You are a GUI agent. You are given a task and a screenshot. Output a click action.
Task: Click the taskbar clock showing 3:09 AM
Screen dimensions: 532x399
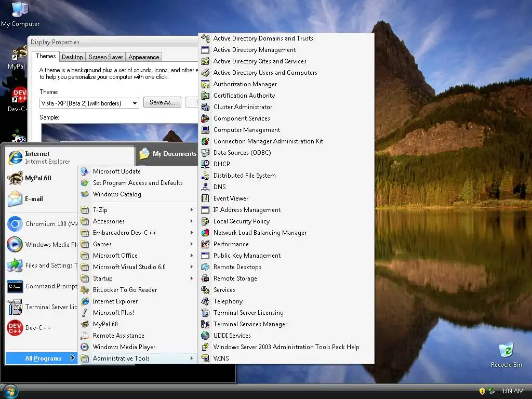(512, 391)
